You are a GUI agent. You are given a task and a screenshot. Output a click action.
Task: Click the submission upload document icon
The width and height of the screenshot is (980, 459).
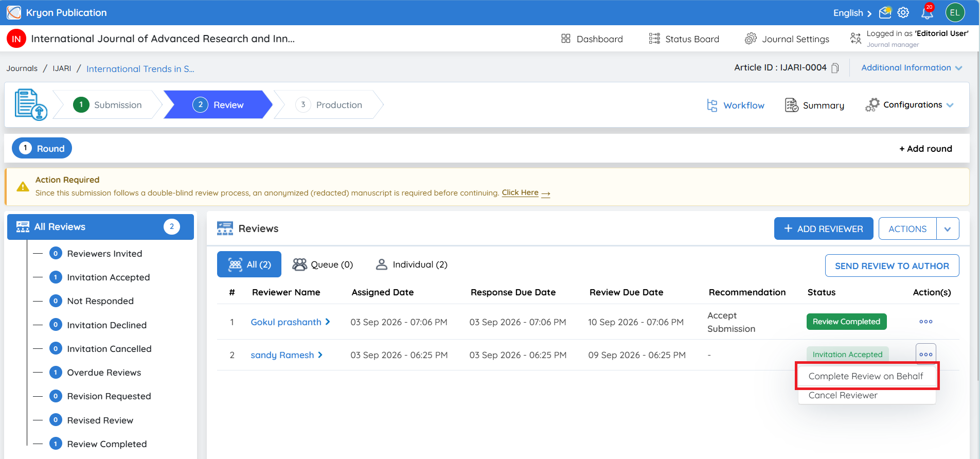31,104
